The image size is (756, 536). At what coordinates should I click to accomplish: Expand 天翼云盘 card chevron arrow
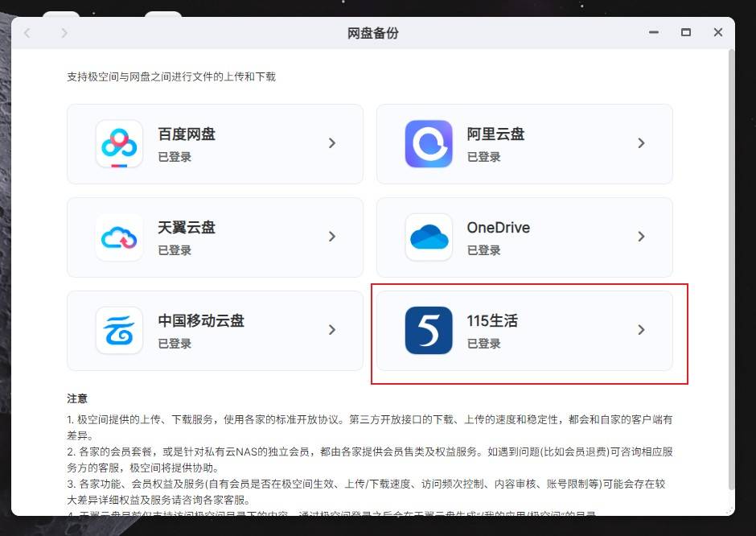coord(331,237)
